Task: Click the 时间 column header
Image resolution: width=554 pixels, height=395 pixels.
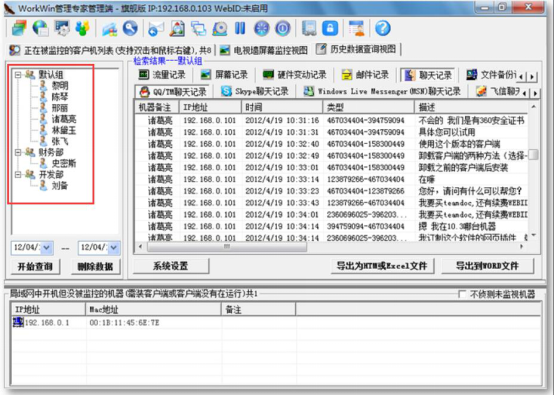Action: pos(282,107)
